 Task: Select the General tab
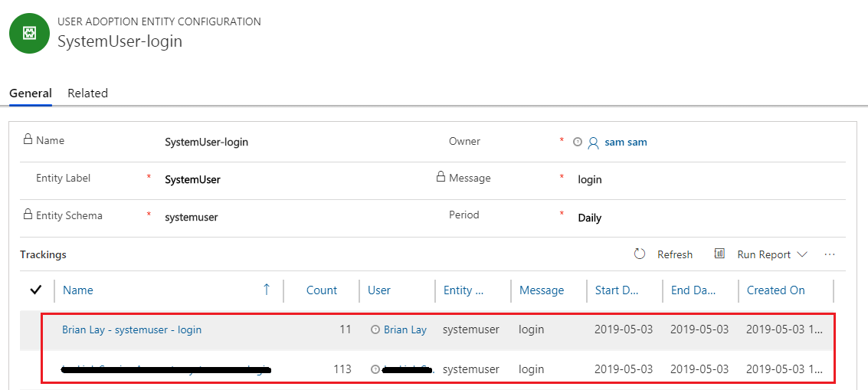point(30,93)
